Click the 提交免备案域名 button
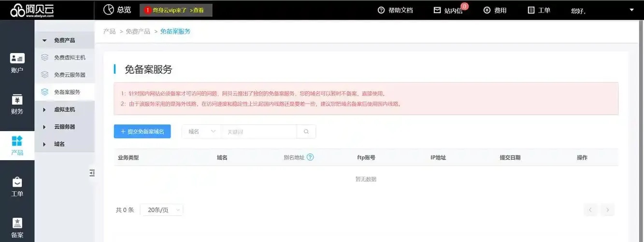The image size is (644, 242). pos(142,131)
